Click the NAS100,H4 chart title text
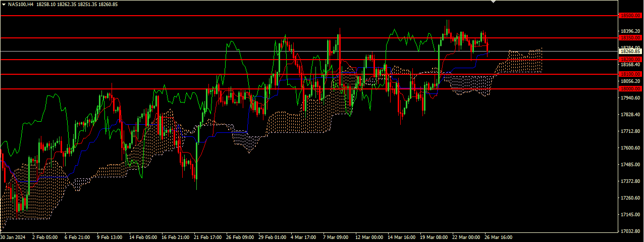The image size is (644, 242). pyautogui.click(x=21, y=4)
